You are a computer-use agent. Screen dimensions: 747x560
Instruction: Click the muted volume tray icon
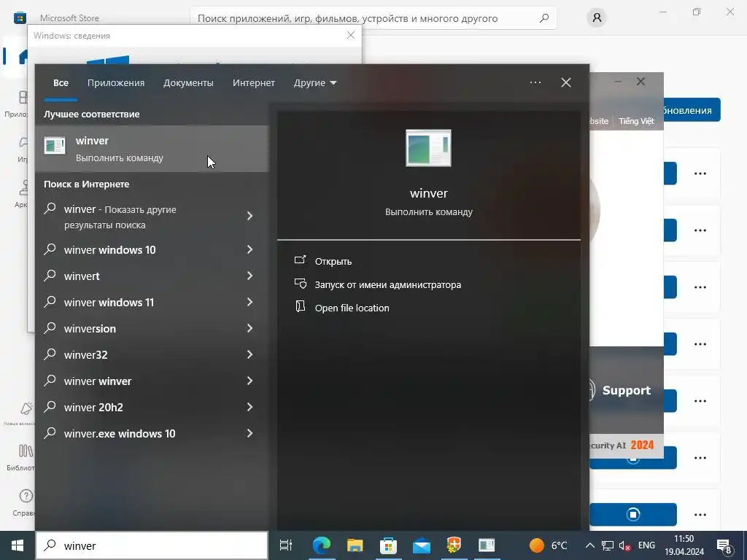click(x=624, y=545)
